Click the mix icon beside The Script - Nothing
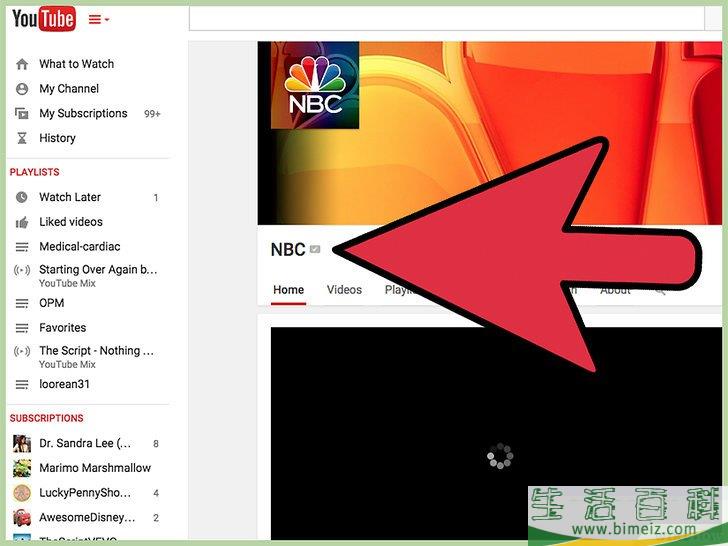Screen dimensions: 728x546 (22, 351)
